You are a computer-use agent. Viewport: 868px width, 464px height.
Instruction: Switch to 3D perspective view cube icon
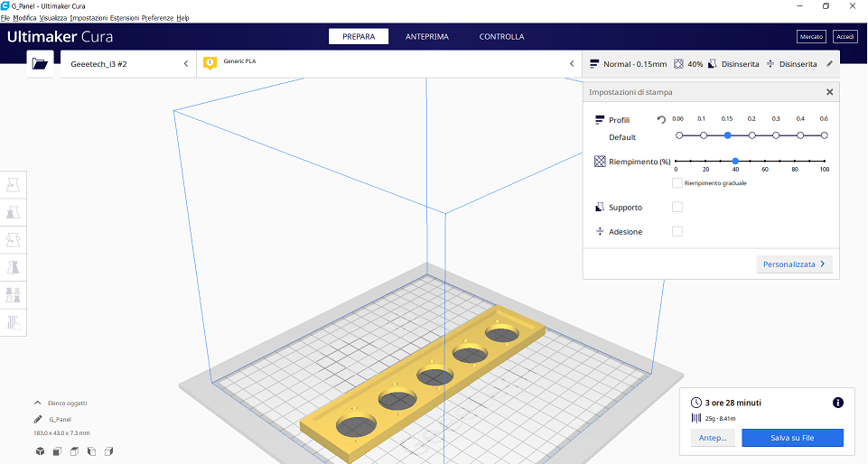40,451
